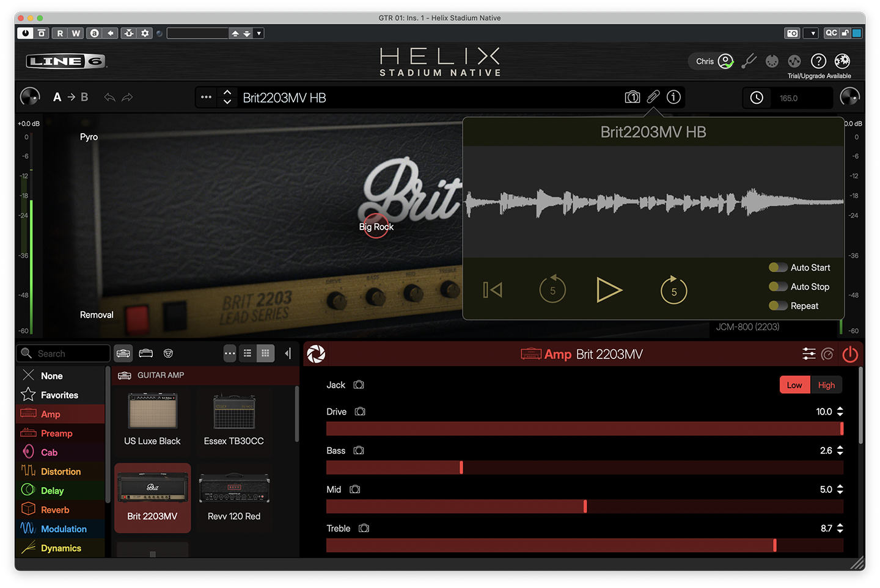
Task: Select the Distortion category
Action: [x=61, y=471]
